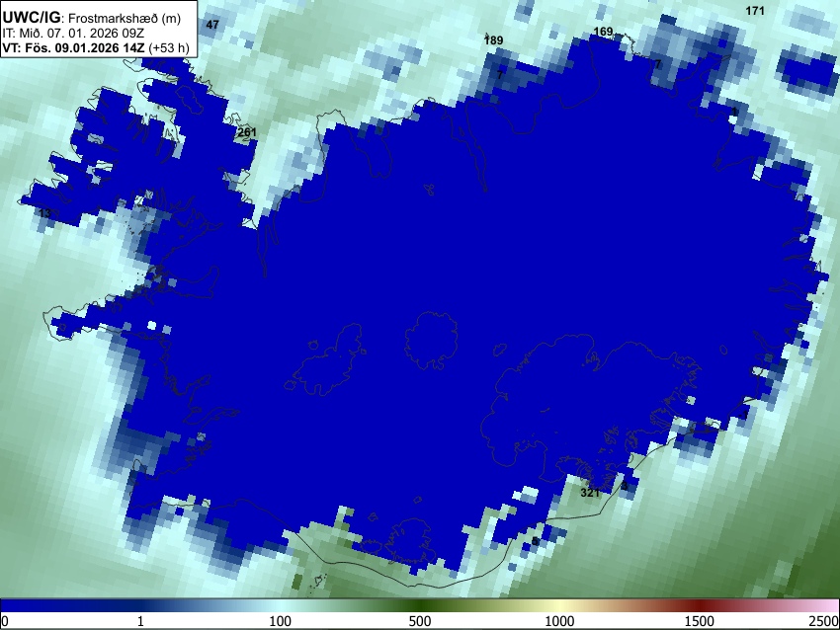
Task: Click the colorbar tick label '1000'
Action: pos(559,621)
